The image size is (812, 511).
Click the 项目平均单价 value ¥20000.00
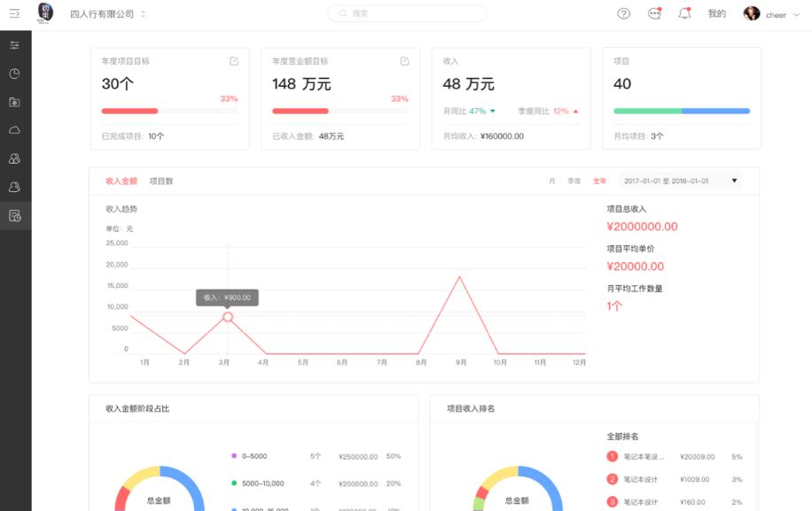tap(636, 267)
